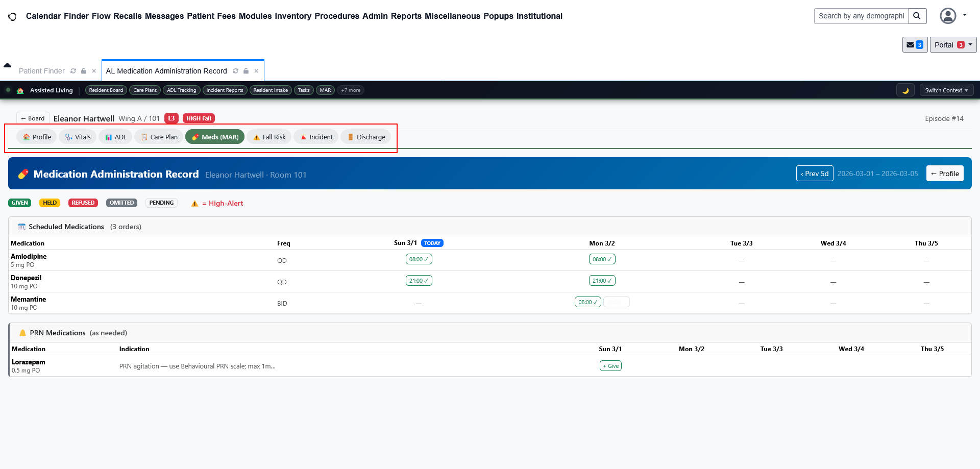
Task: Click the demographics search input field
Action: coord(861,16)
